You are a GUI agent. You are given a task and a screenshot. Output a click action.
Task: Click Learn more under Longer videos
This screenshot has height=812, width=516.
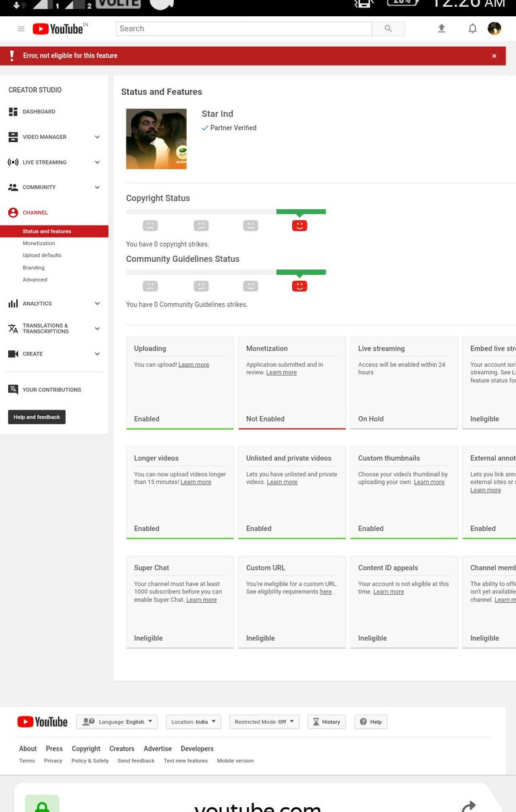click(x=196, y=482)
